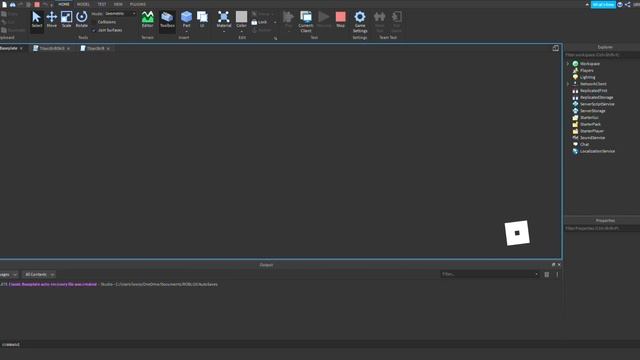
Task: Stop the test with the red Stop button
Action: click(340, 17)
